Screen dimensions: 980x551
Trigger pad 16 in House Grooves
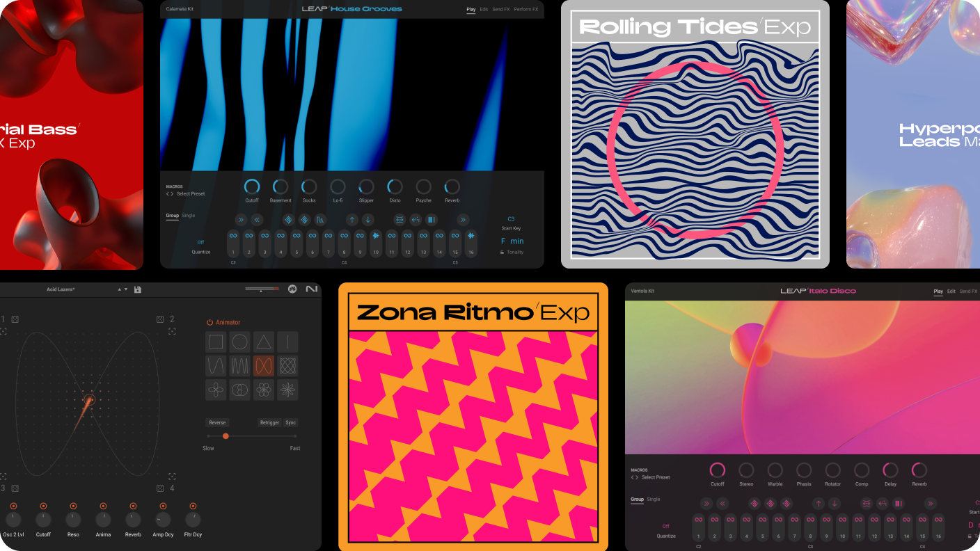pos(471,243)
